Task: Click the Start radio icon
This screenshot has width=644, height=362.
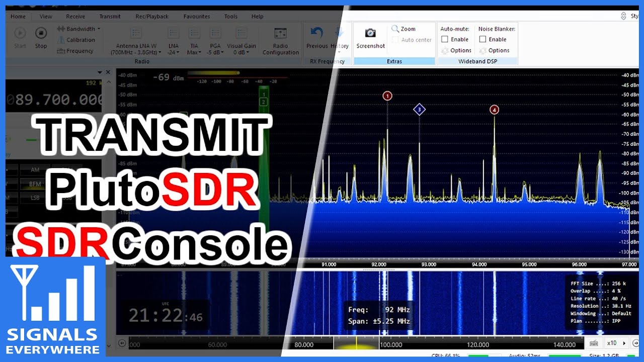Action: [20, 34]
